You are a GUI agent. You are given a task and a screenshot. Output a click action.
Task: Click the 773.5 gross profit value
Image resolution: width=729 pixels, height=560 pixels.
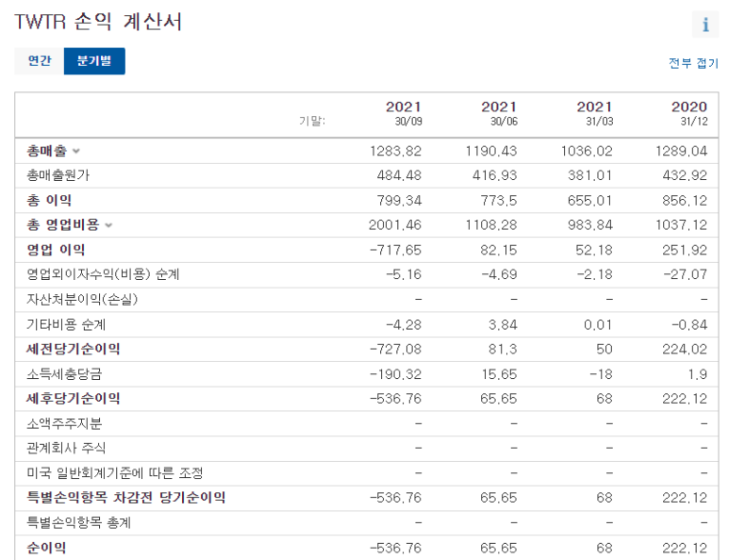(499, 201)
